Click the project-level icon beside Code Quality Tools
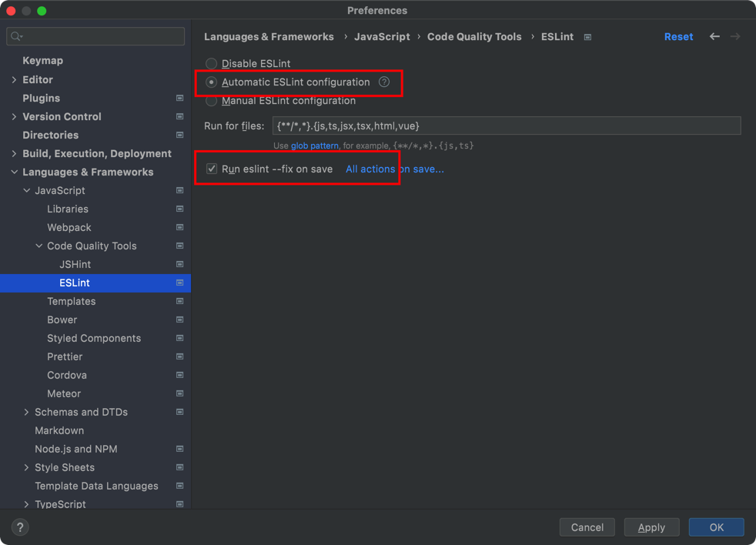Viewport: 756px width, 545px height. (180, 246)
